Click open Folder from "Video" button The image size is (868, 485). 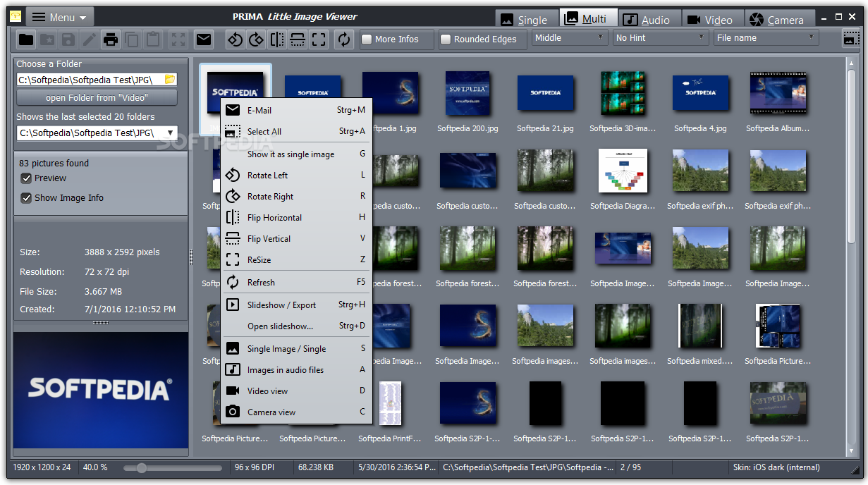(x=97, y=98)
